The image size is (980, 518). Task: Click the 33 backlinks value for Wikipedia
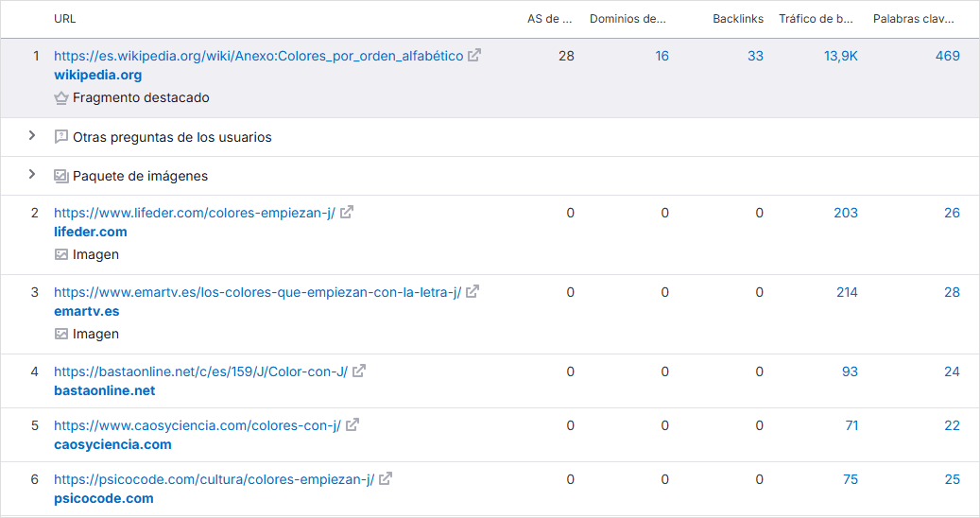(755, 56)
